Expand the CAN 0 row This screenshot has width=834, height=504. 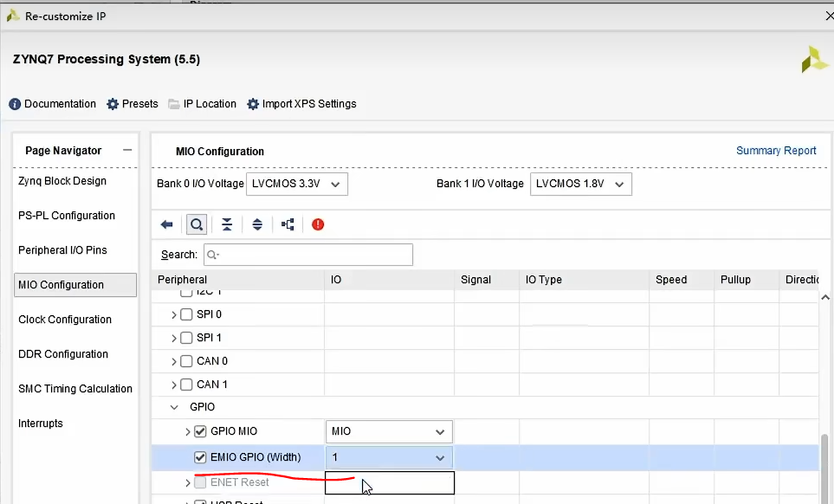pyautogui.click(x=174, y=361)
